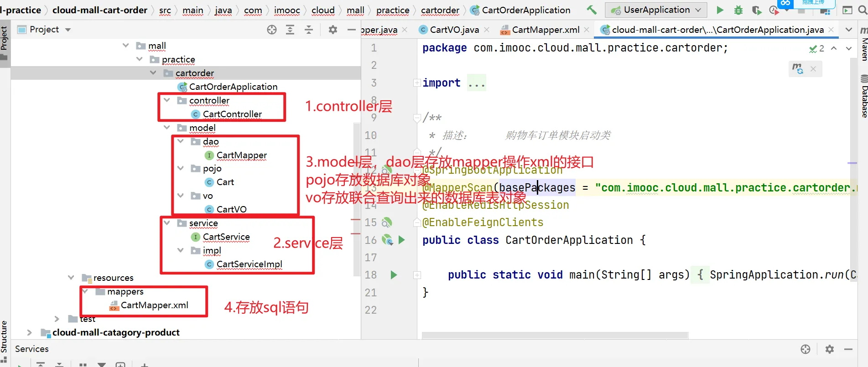Collapse the controller folder
Screen dimensions: 868x367
pos(167,100)
